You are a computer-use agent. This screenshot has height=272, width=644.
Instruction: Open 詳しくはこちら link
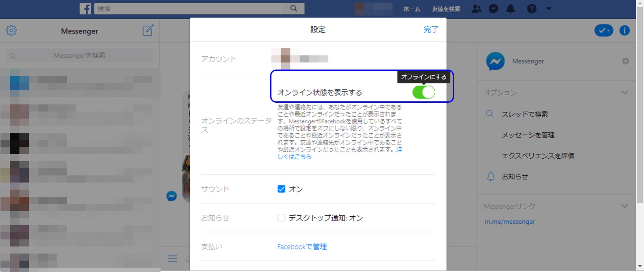pos(294,156)
